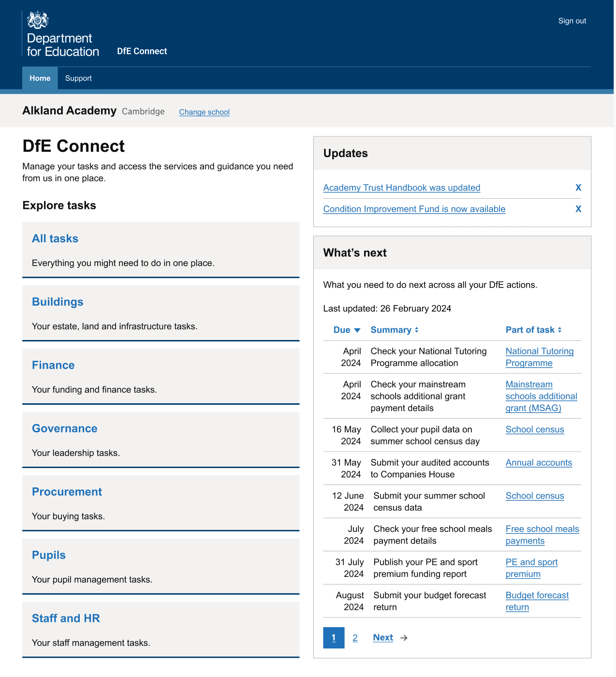The height and width of the screenshot is (677, 616).
Task: Click the Next pagination link
Action: click(x=383, y=638)
